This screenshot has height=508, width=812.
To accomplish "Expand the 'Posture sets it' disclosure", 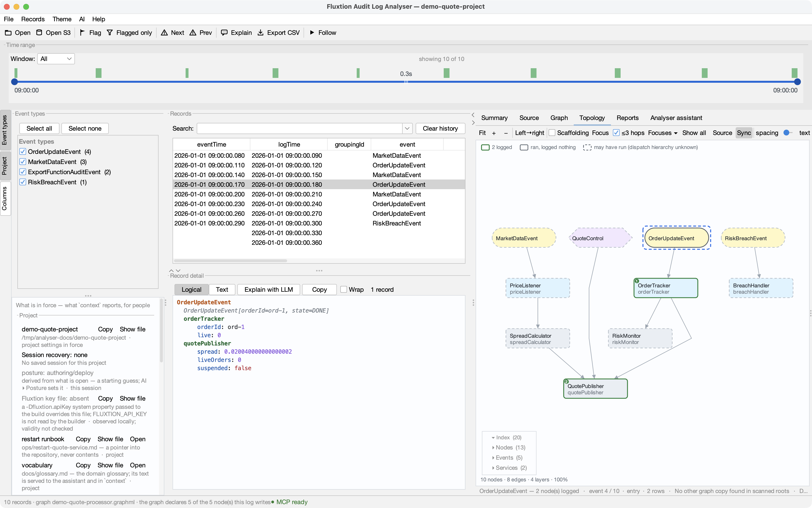I will click(x=23, y=388).
